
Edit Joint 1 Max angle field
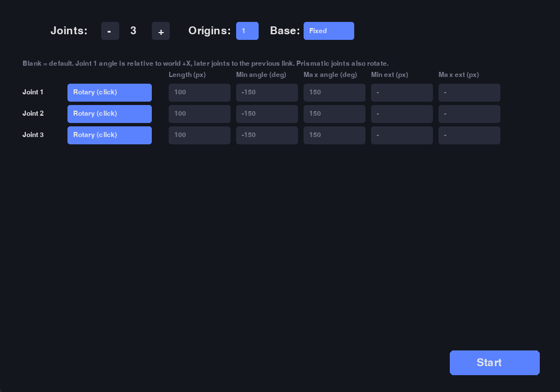click(335, 93)
